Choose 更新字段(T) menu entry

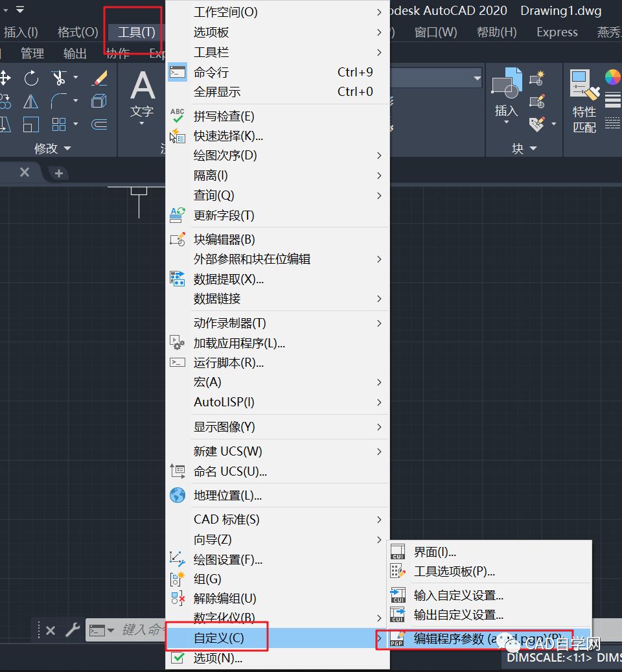click(277, 215)
